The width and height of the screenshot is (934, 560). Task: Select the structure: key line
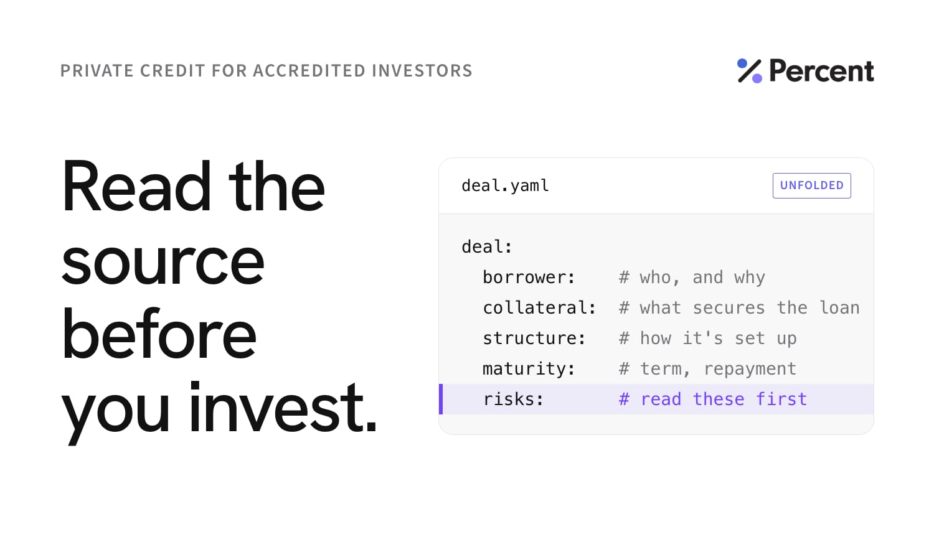pyautogui.click(x=534, y=338)
